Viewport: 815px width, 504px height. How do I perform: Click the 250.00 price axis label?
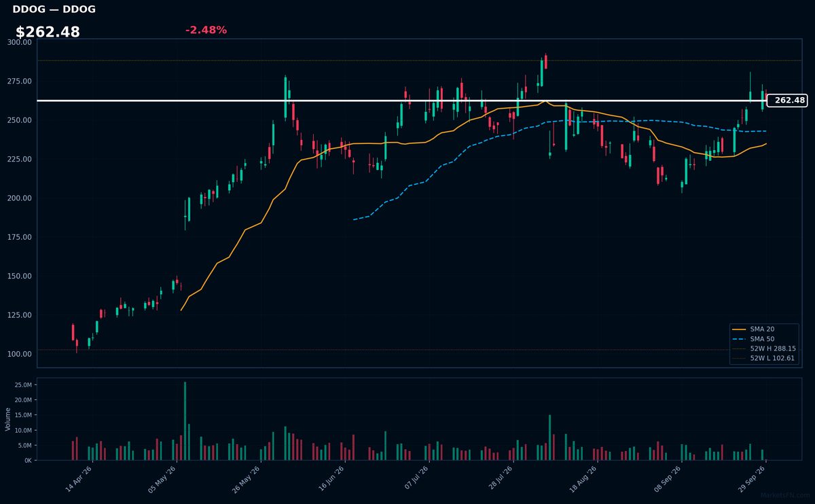20,120
